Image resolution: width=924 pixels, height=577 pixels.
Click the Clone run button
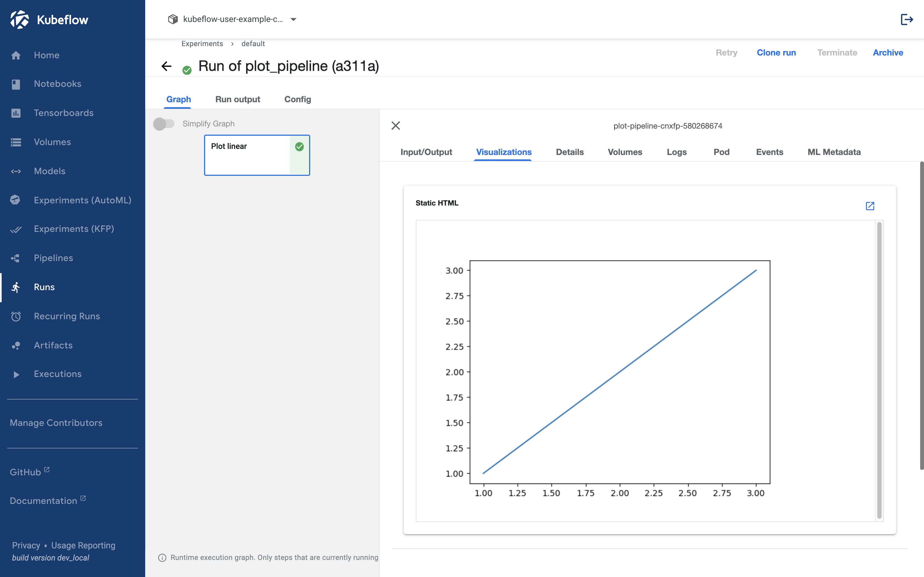coord(776,52)
